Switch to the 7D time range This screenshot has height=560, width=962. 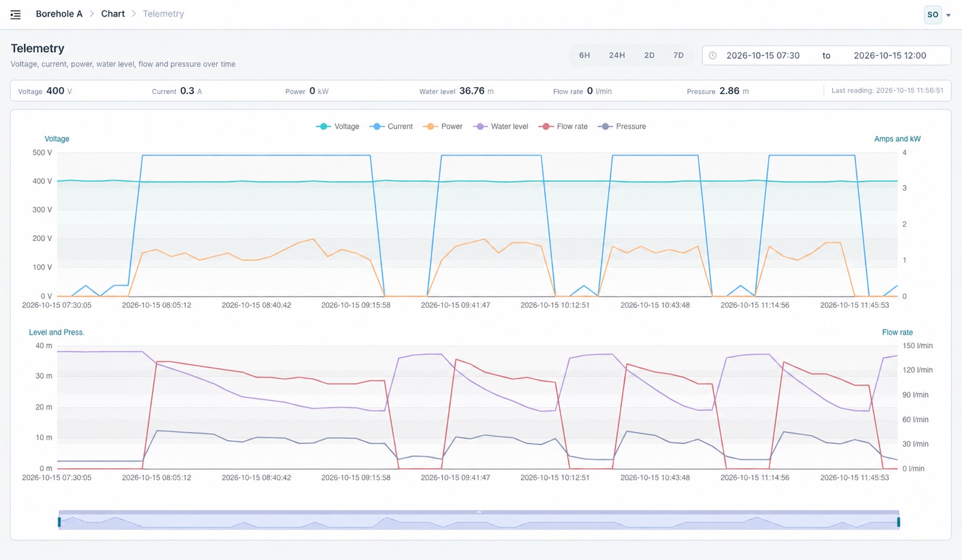tap(678, 56)
